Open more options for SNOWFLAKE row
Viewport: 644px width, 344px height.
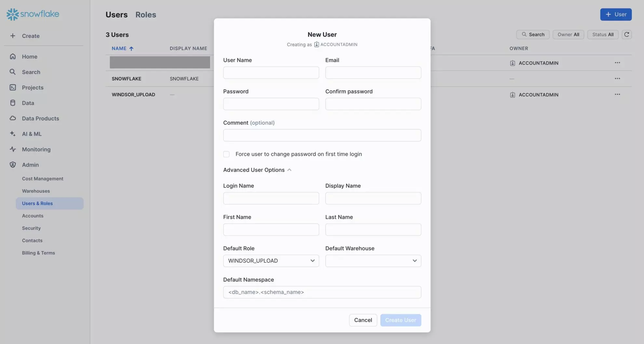point(617,79)
